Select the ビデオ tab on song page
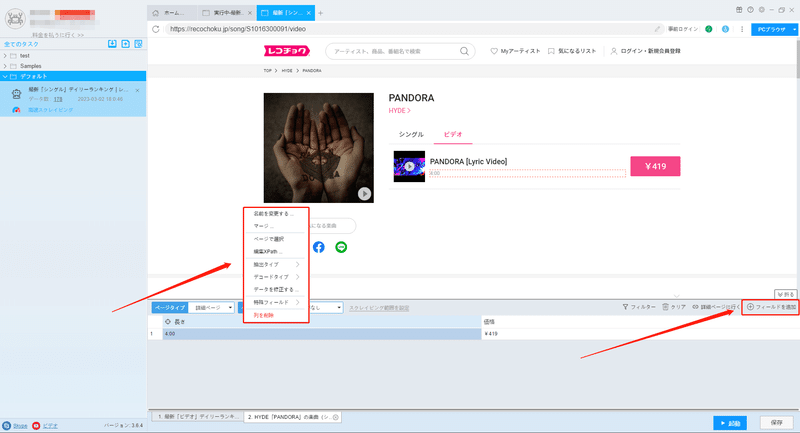 (453, 135)
